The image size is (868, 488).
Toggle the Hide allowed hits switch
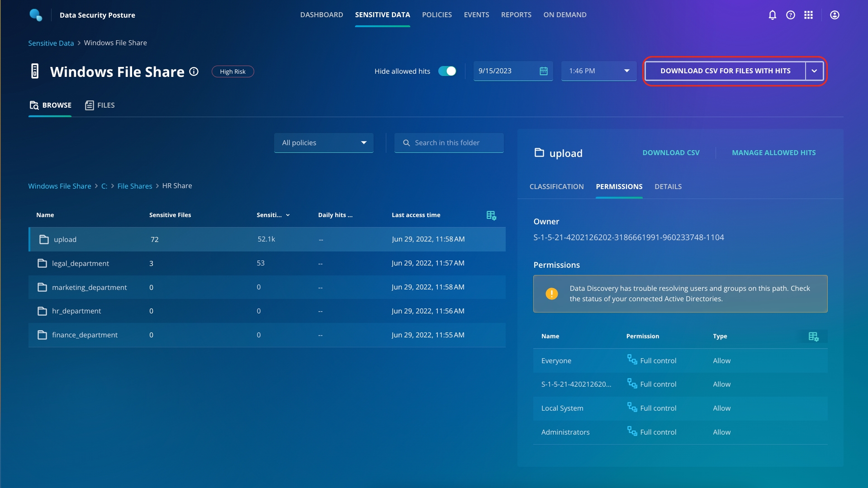447,71
